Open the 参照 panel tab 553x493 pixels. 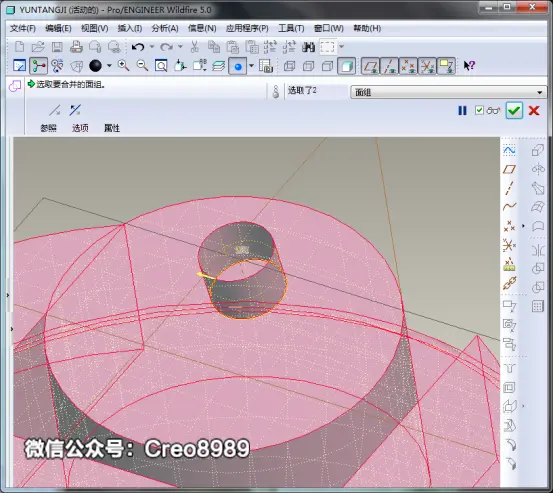click(48, 128)
